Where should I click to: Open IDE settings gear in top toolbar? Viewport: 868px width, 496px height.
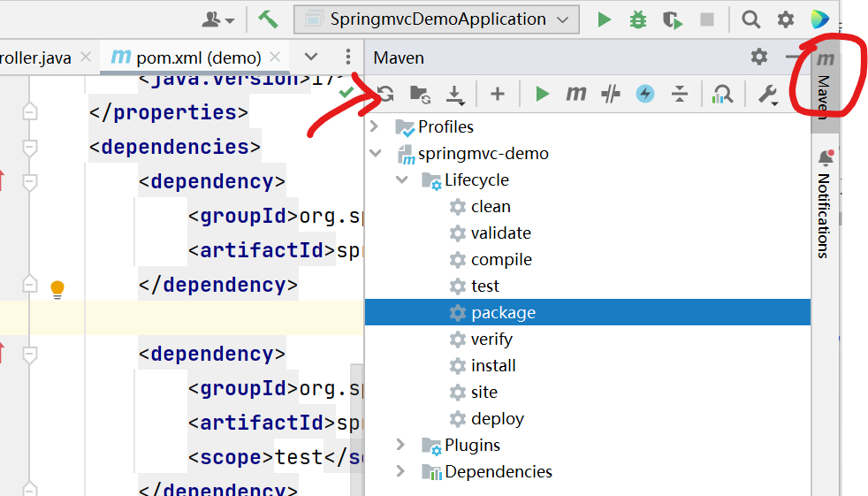(786, 19)
